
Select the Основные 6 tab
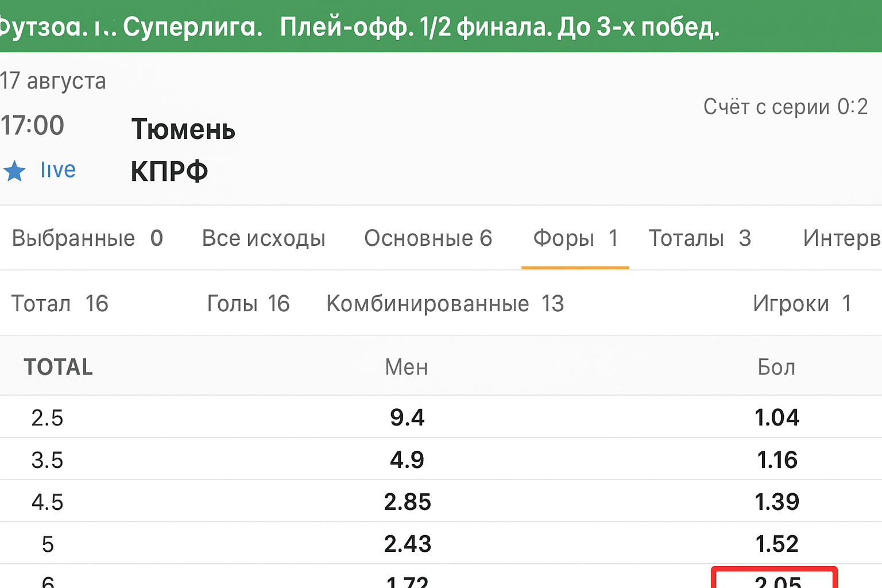[x=428, y=238]
